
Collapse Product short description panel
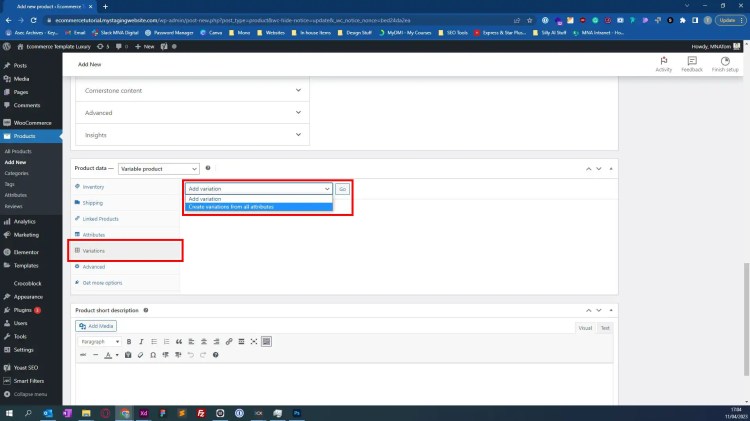[611, 310]
